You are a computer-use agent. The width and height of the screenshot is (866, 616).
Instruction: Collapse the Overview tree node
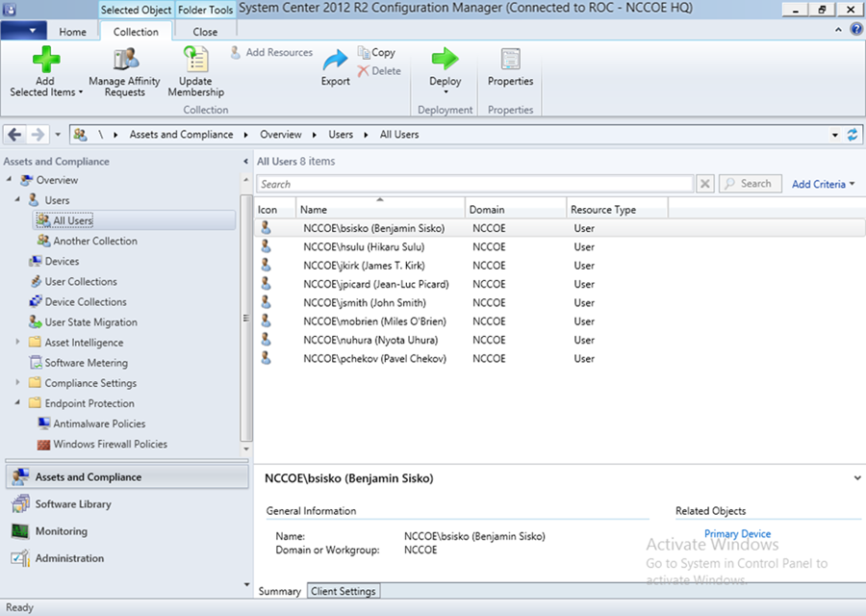(x=10, y=179)
